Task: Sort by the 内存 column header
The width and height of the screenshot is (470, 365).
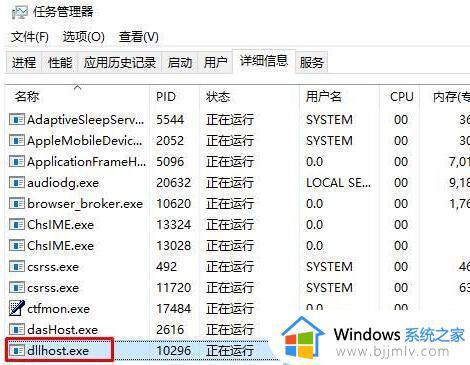Action: pos(445,97)
